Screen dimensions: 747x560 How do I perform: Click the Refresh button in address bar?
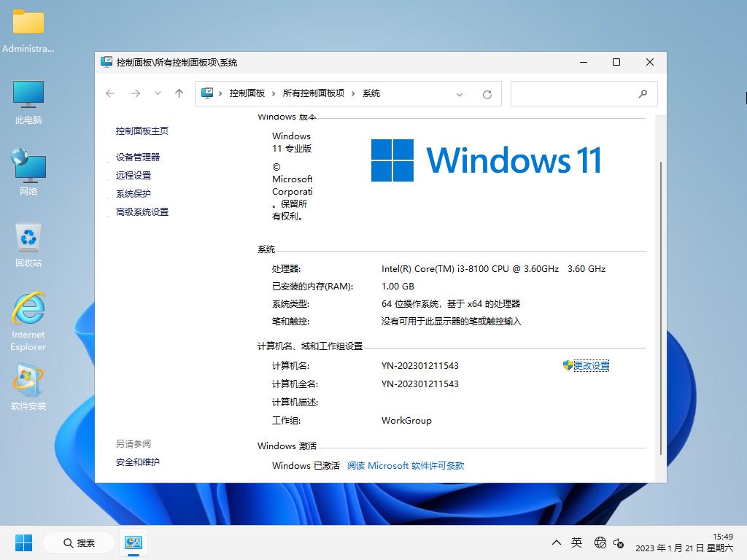487,94
